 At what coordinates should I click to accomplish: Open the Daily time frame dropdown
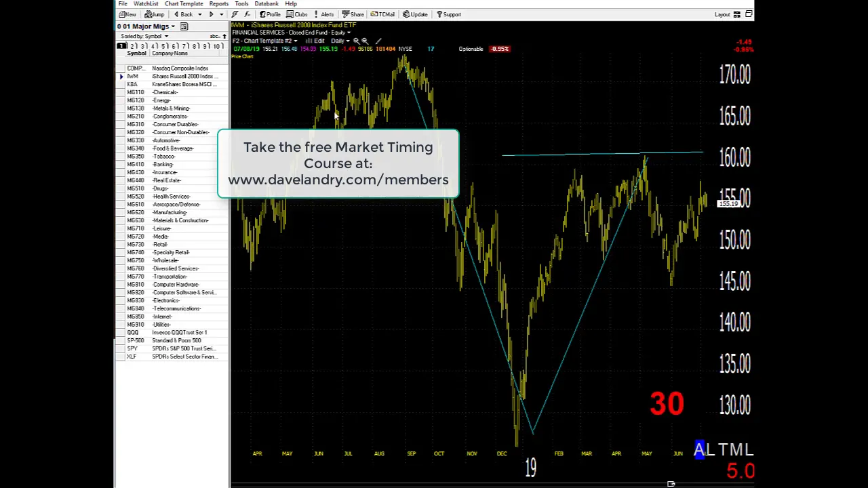click(340, 41)
